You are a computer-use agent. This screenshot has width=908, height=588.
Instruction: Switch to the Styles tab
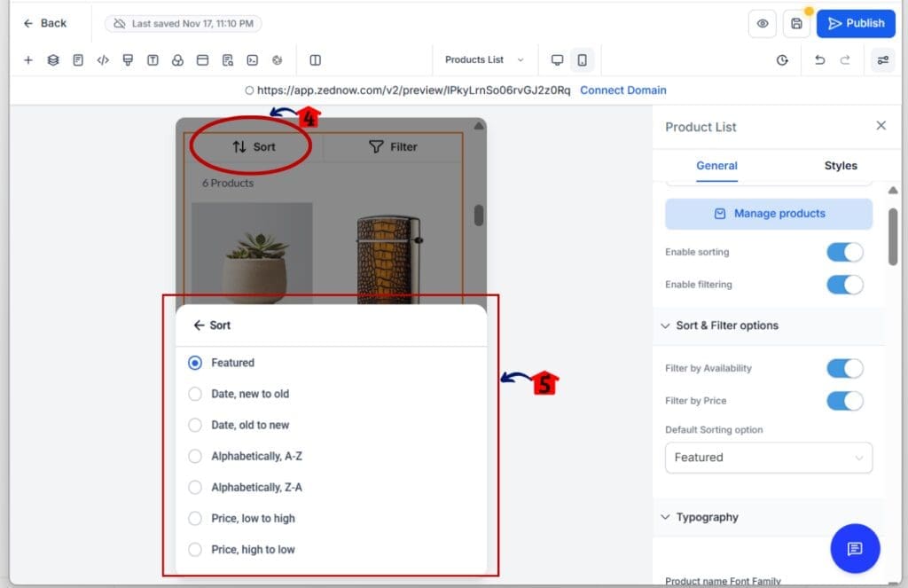pyautogui.click(x=840, y=166)
